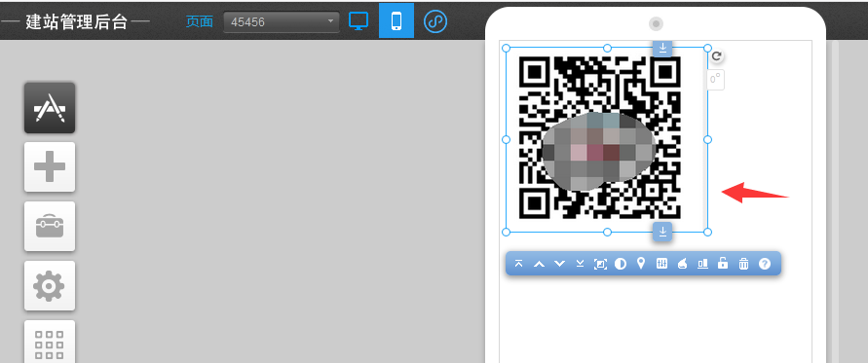Click the bottom-align icon in toolbar
This screenshot has height=363, width=868.
pyautogui.click(x=702, y=264)
